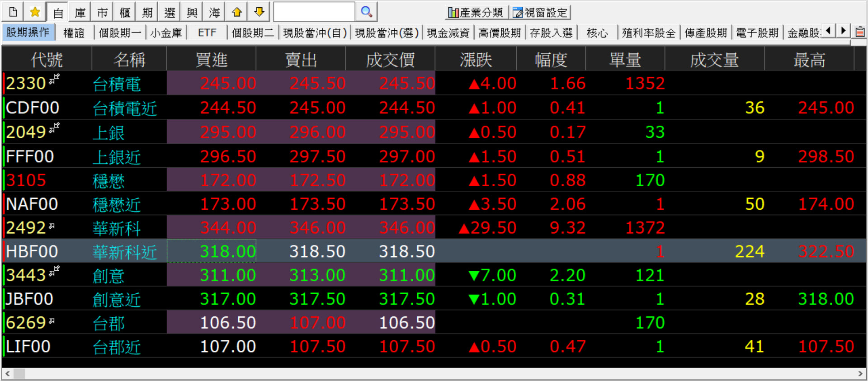Select the FFF00 上銀近 row code

pos(30,156)
